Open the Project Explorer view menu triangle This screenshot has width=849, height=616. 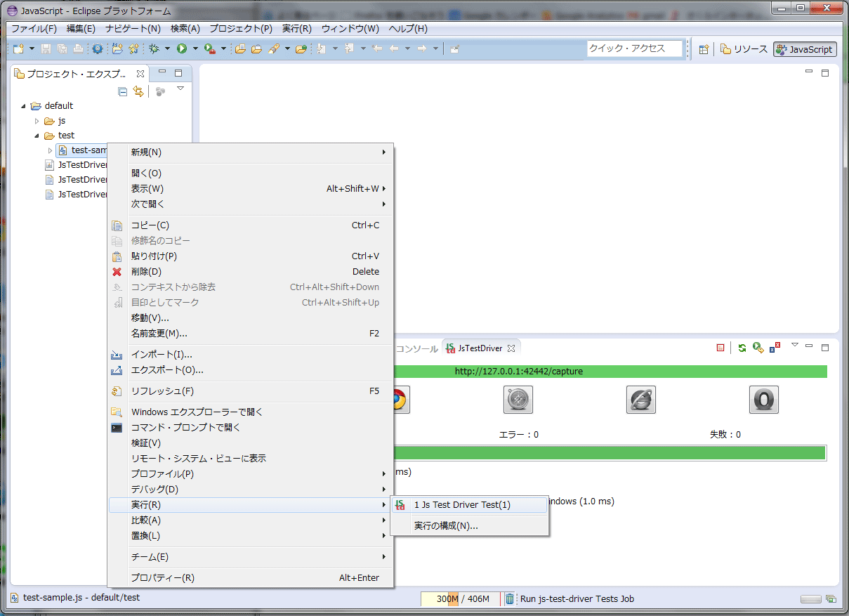pyautogui.click(x=180, y=89)
